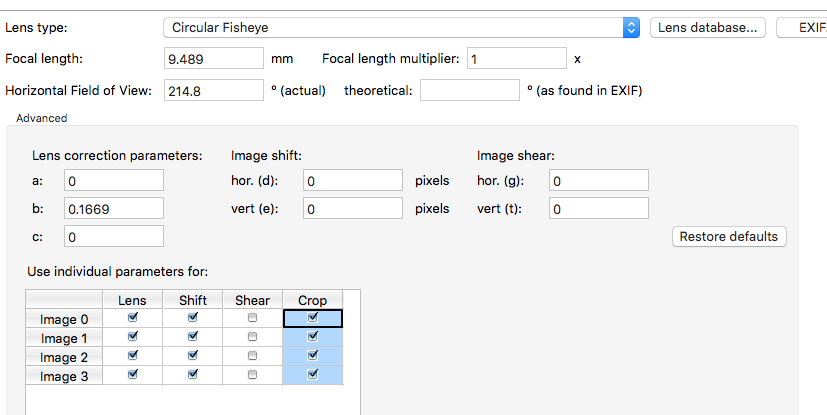Click the horizontal shear (g) field
The width and height of the screenshot is (827, 415).
599,180
